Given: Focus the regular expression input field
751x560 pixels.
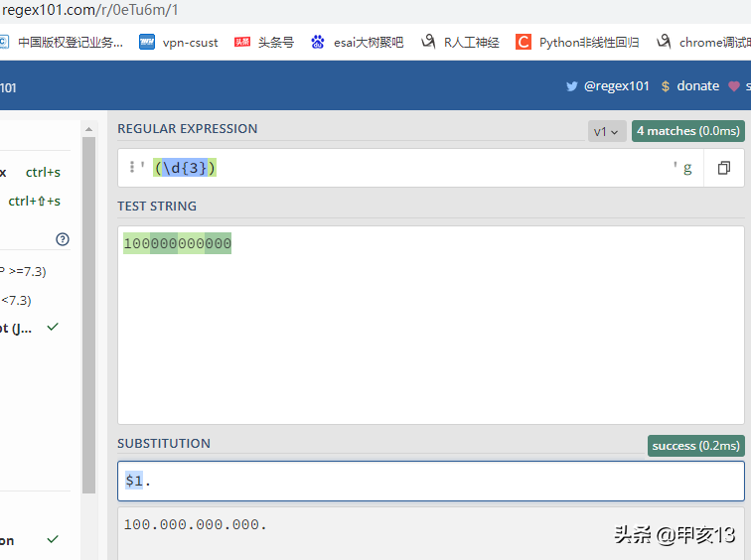Looking at the screenshot, I should click(410, 168).
